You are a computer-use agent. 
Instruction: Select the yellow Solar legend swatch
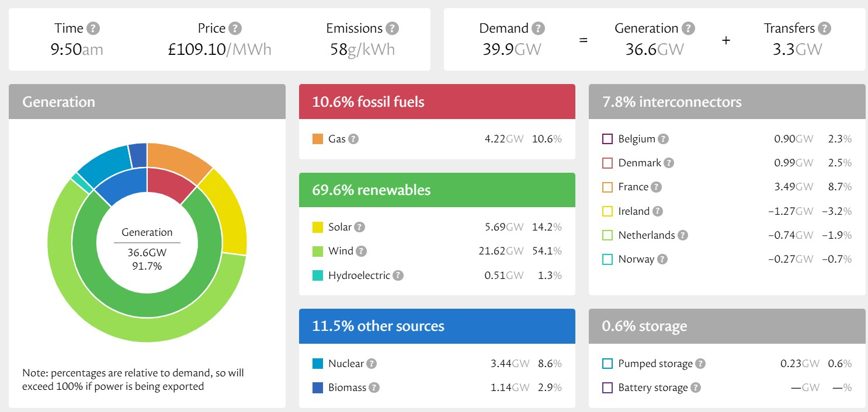tap(318, 227)
